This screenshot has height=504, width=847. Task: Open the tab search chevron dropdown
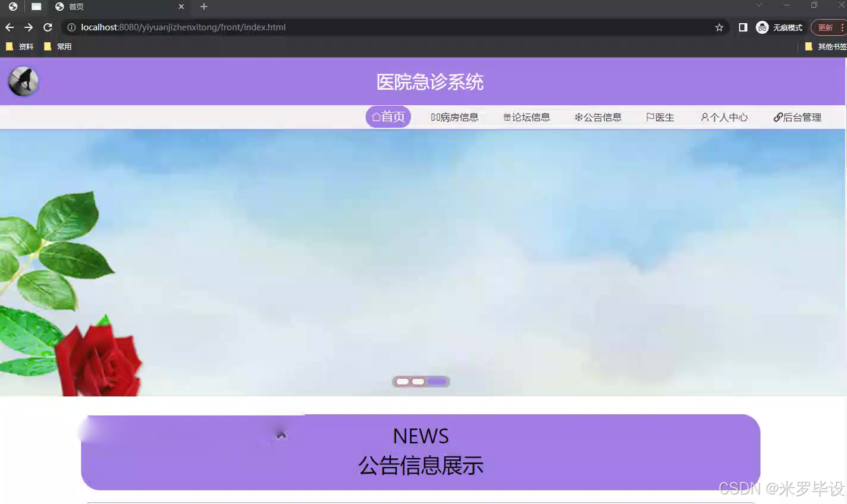coord(760,5)
